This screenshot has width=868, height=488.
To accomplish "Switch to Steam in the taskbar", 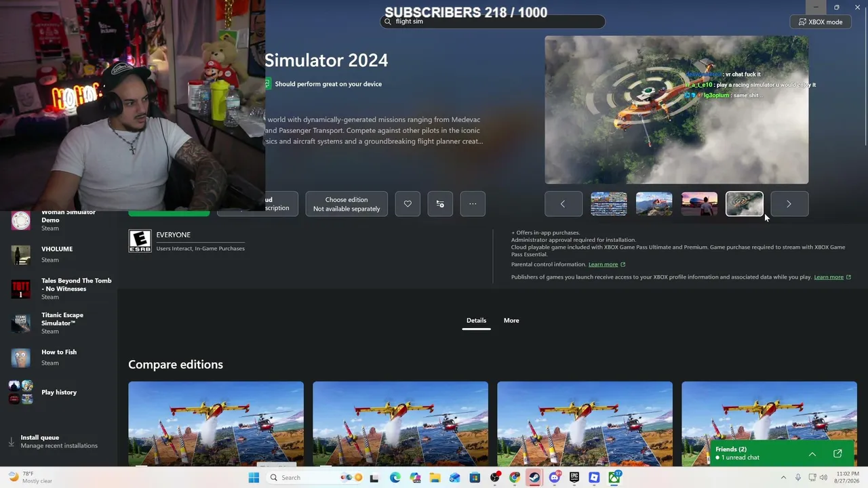I will (x=534, y=478).
